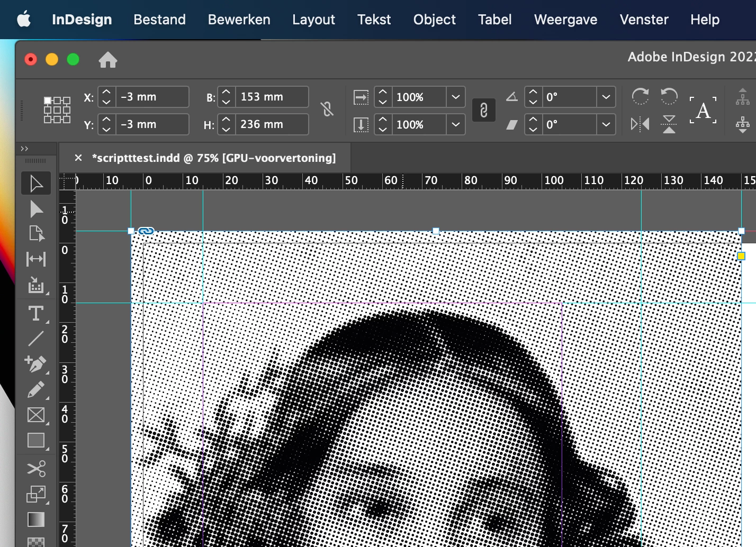
Task: Click the select container icon
Action: click(x=743, y=96)
